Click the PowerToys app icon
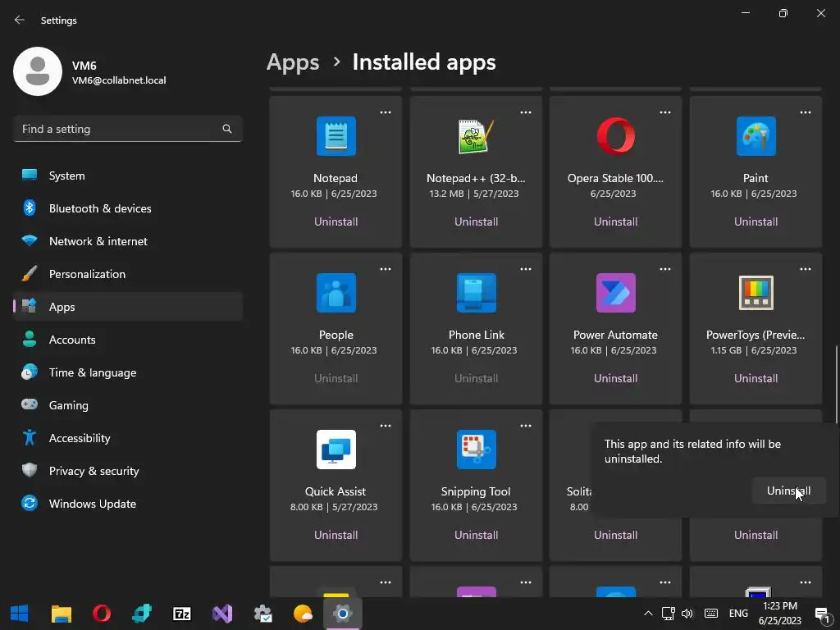840x630 pixels. coord(756,293)
